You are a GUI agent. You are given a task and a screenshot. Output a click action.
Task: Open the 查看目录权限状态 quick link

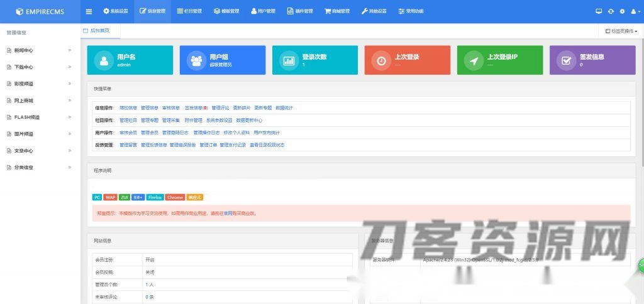267,145
